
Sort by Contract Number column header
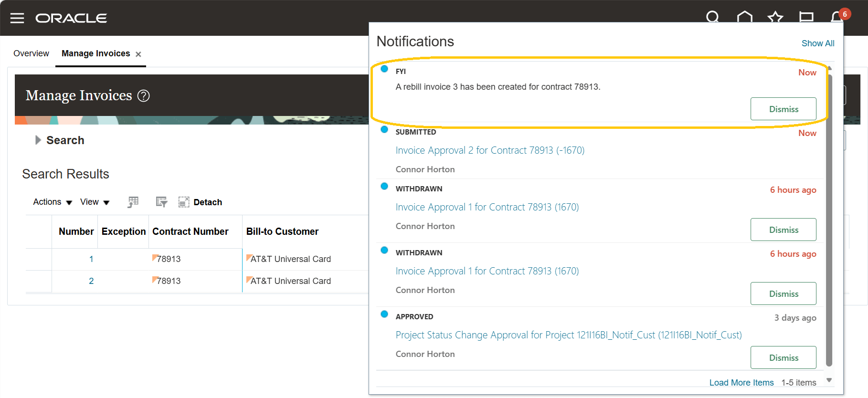(190, 231)
